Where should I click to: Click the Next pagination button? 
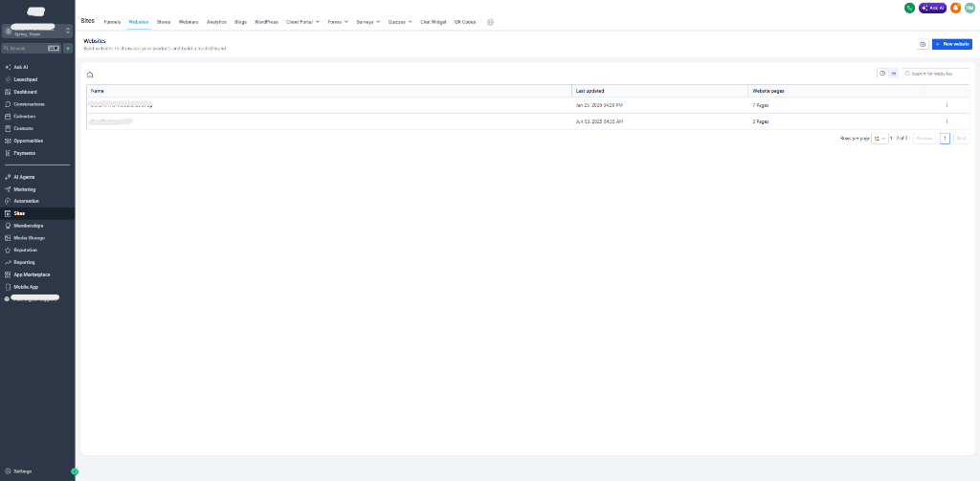961,139
